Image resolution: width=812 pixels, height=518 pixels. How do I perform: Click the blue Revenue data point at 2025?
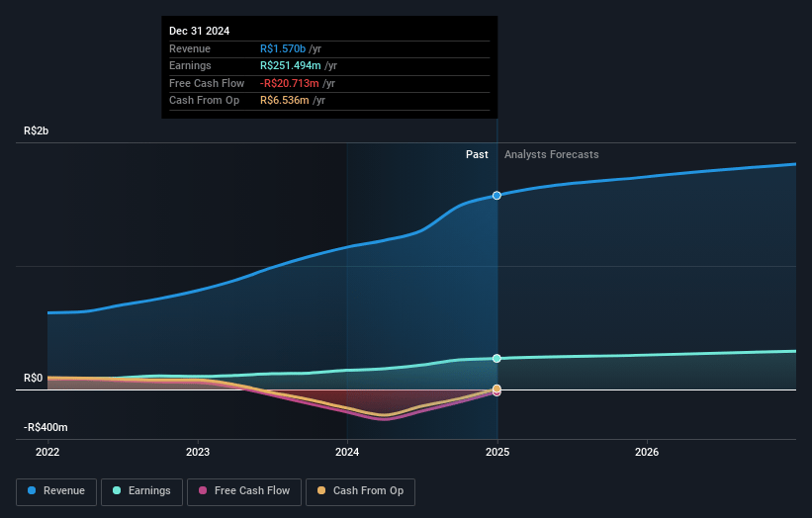coord(496,196)
